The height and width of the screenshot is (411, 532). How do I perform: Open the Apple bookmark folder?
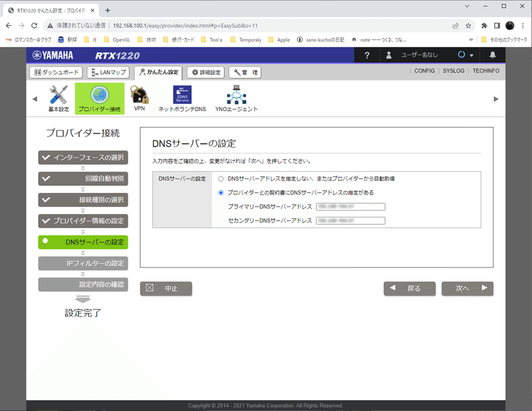279,40
